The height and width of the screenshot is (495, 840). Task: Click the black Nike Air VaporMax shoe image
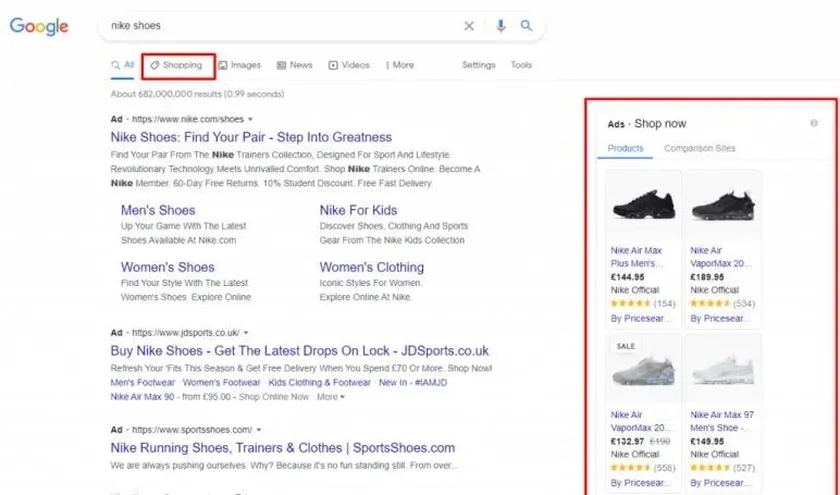click(723, 205)
